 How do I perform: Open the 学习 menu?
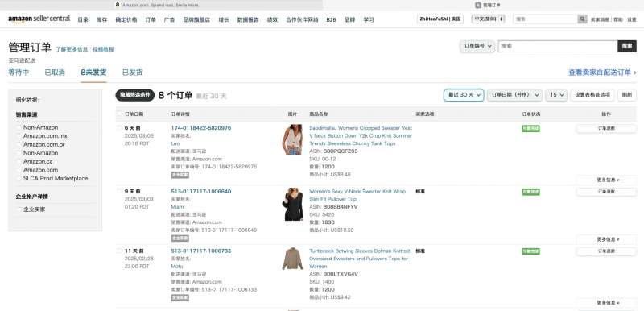click(x=369, y=19)
